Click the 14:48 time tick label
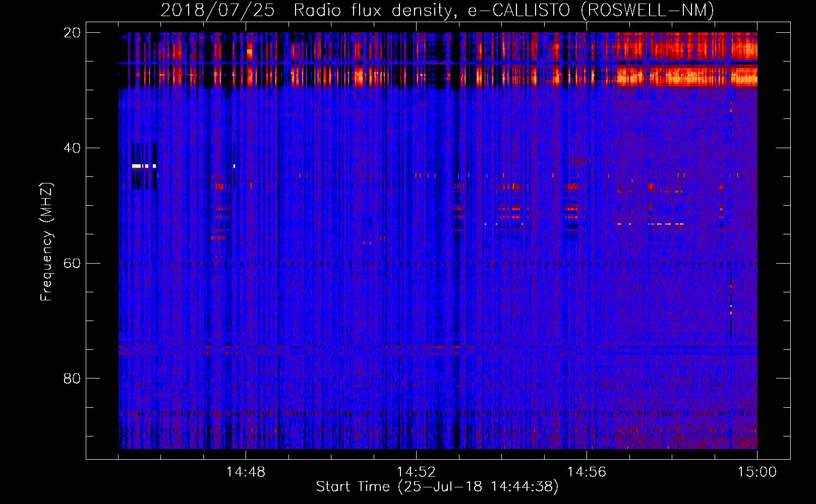816x504 pixels. (246, 472)
